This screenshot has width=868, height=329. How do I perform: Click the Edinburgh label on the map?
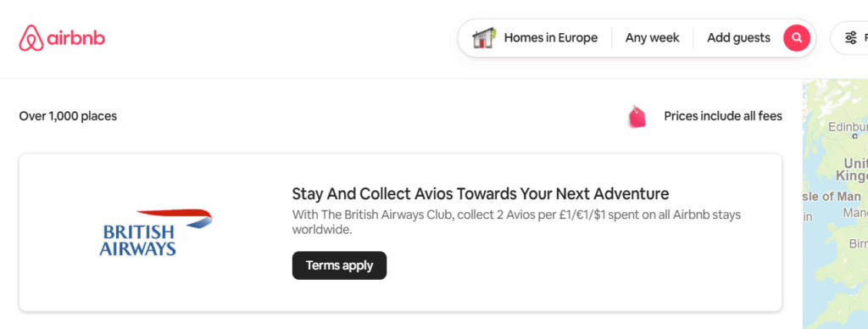pos(848,127)
